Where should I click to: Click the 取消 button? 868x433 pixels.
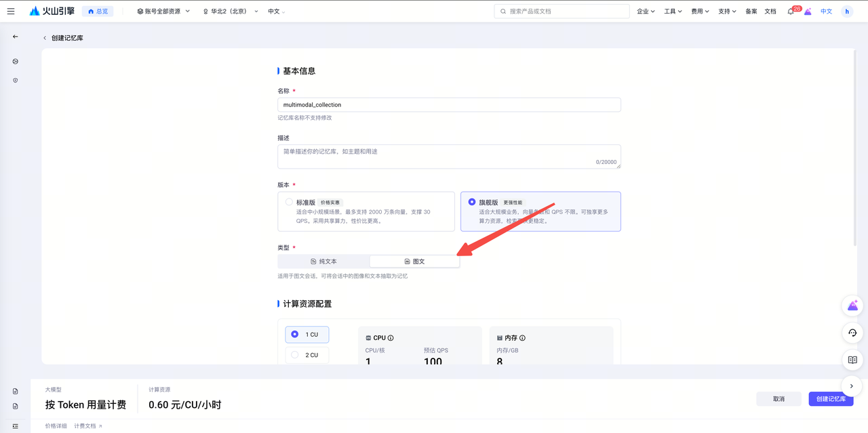pos(778,399)
